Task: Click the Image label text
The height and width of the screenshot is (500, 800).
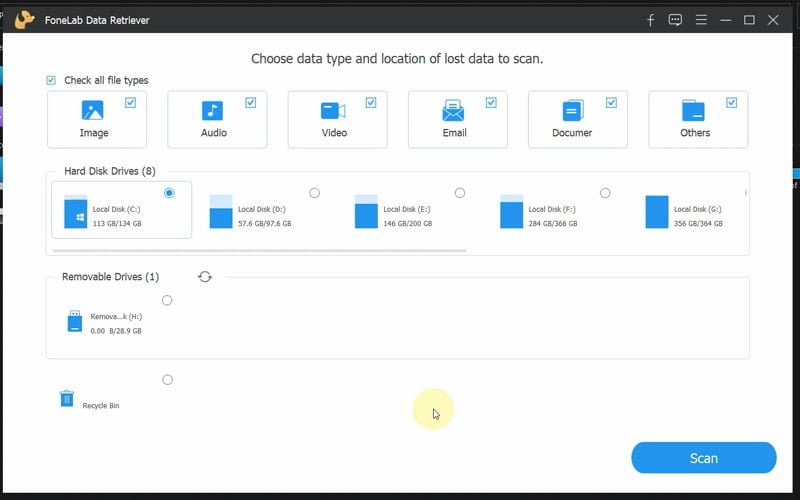Action: point(94,133)
